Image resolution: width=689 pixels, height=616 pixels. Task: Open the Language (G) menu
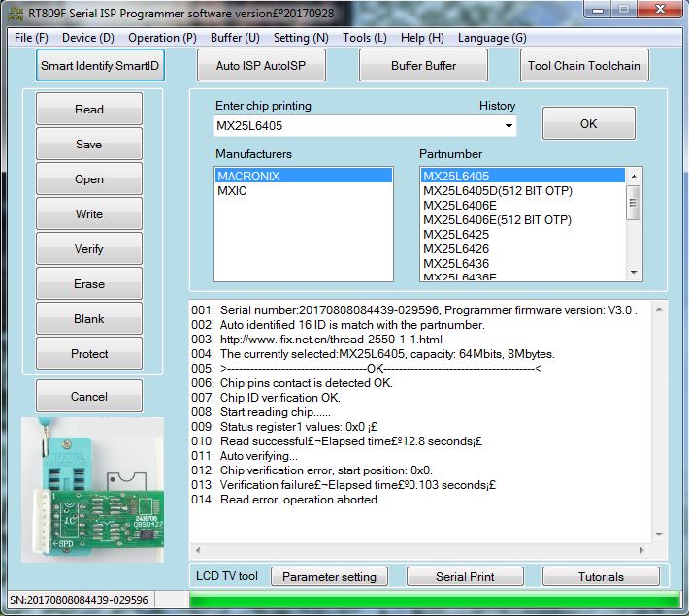pos(492,38)
